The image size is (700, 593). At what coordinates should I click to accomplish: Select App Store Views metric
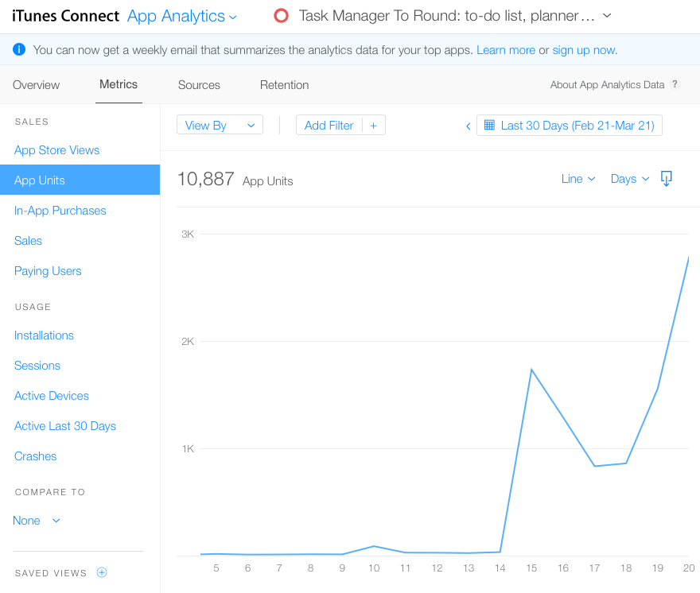point(56,150)
